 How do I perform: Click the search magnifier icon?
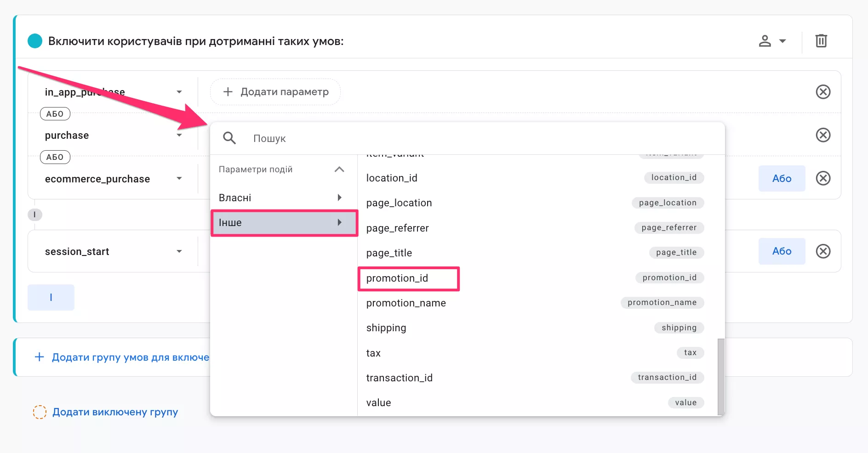coord(229,138)
